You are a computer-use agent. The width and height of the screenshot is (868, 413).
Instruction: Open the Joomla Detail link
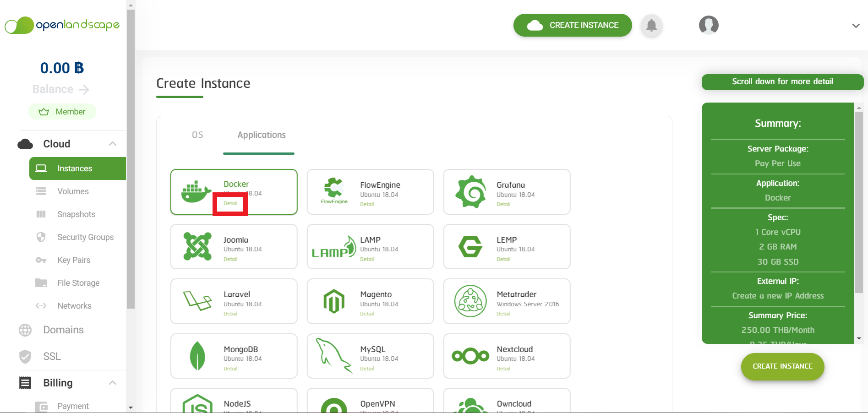(x=230, y=259)
